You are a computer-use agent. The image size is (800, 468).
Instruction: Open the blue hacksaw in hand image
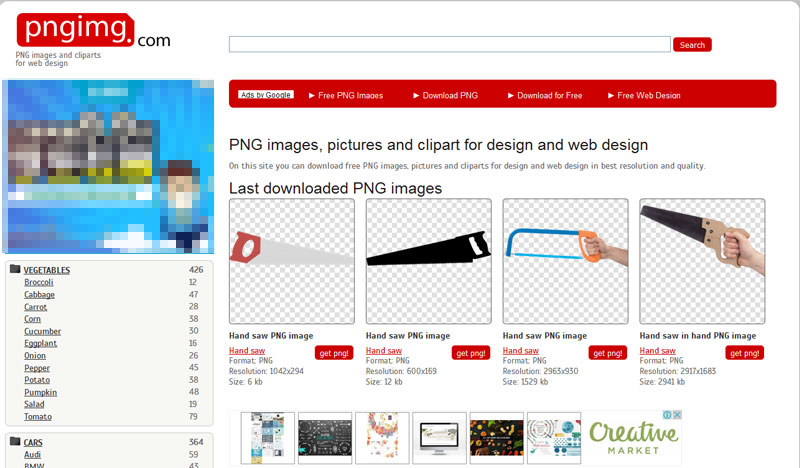pyautogui.click(x=565, y=260)
